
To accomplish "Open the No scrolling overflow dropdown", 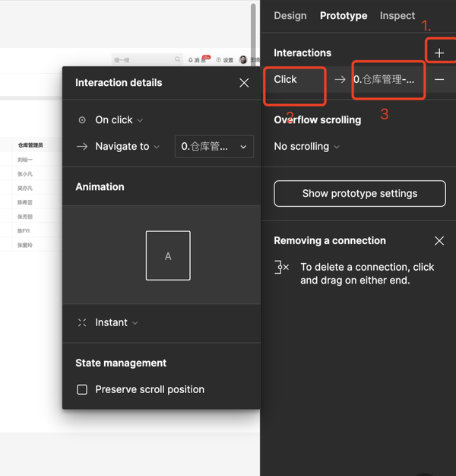I will pos(306,147).
